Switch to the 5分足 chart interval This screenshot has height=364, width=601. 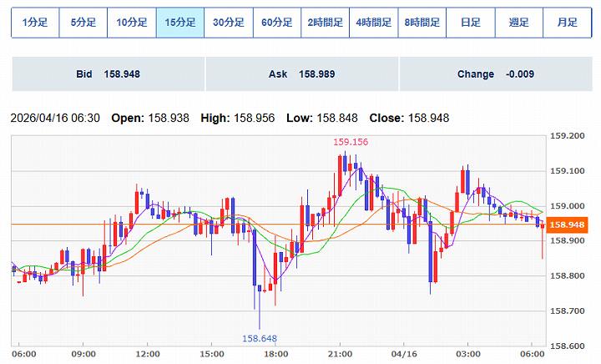point(83,23)
